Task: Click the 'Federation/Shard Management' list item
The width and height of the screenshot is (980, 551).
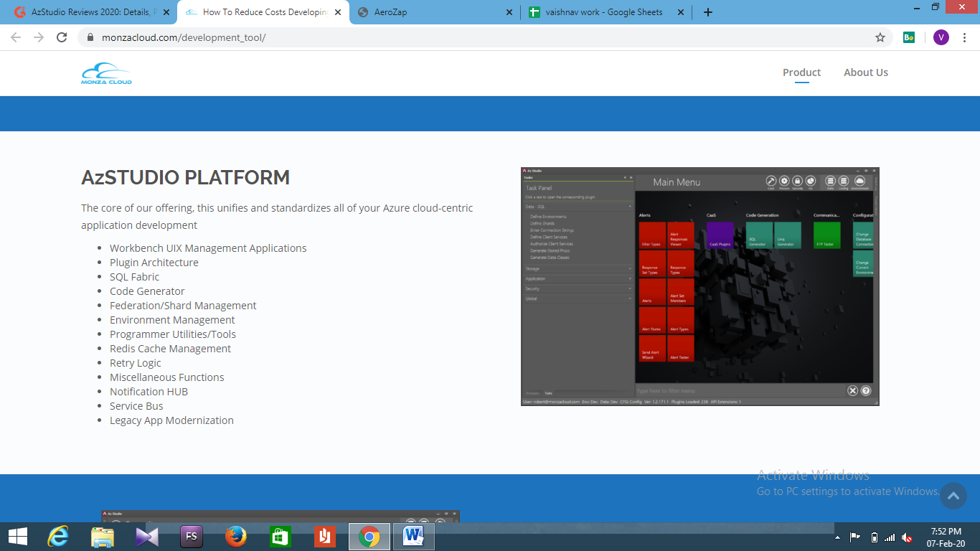Action: click(x=183, y=306)
